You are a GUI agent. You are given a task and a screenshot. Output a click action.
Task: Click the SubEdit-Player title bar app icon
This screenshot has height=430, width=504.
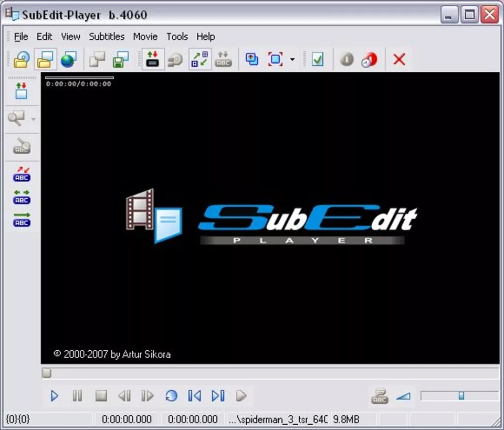(12, 14)
